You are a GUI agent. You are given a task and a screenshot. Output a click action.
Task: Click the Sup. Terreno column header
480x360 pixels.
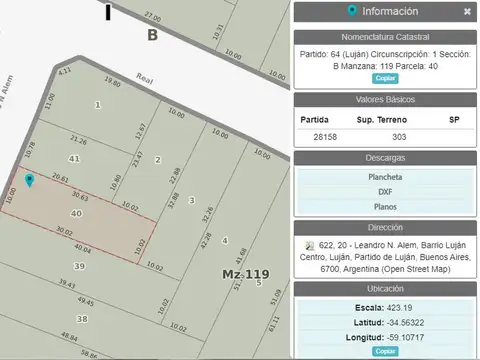click(x=382, y=120)
